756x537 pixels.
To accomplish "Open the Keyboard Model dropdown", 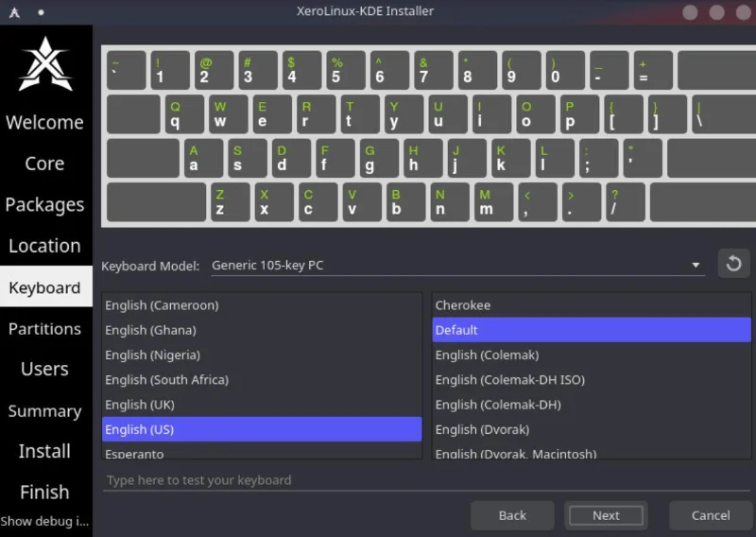I will pyautogui.click(x=458, y=266).
